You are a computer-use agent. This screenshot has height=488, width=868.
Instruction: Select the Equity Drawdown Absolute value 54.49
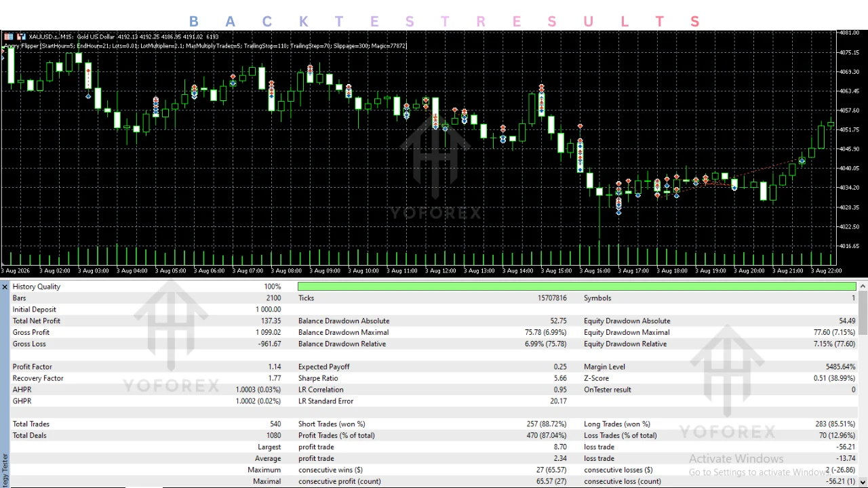pyautogui.click(x=847, y=321)
